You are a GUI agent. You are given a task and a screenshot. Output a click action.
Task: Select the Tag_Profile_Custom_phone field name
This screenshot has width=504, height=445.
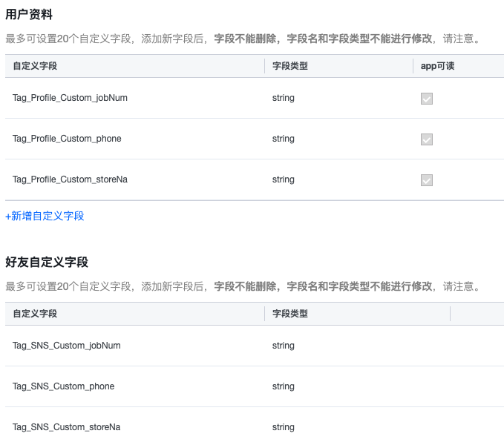[67, 139]
